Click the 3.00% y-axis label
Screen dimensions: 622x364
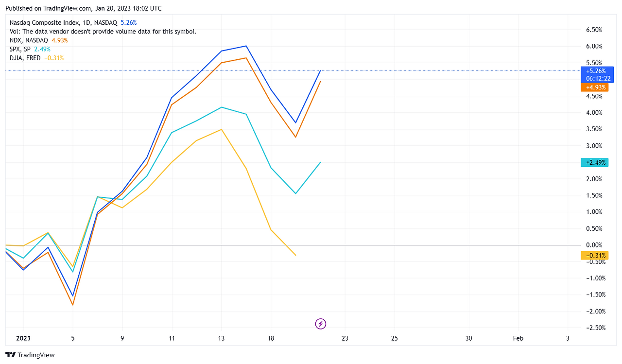[x=594, y=146]
